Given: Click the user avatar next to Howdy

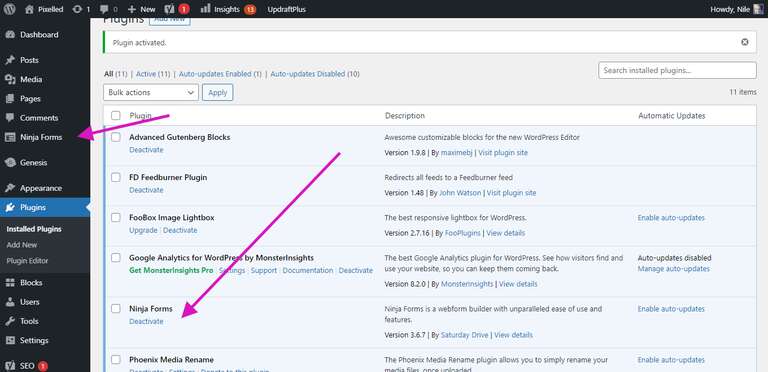Looking at the screenshot, I should coord(758,9).
